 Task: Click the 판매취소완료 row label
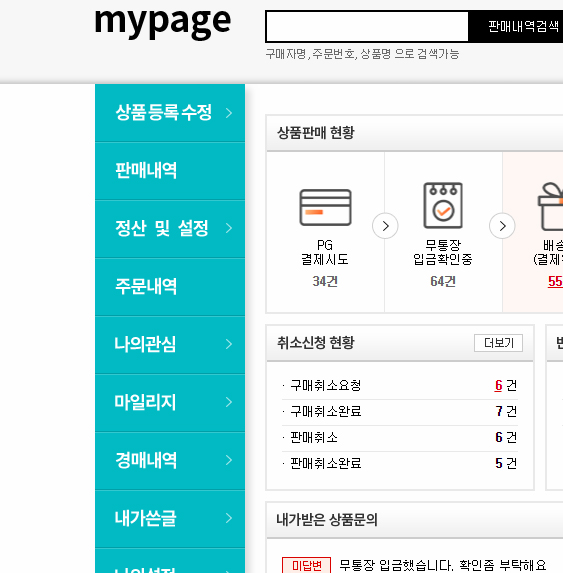pyautogui.click(x=326, y=463)
